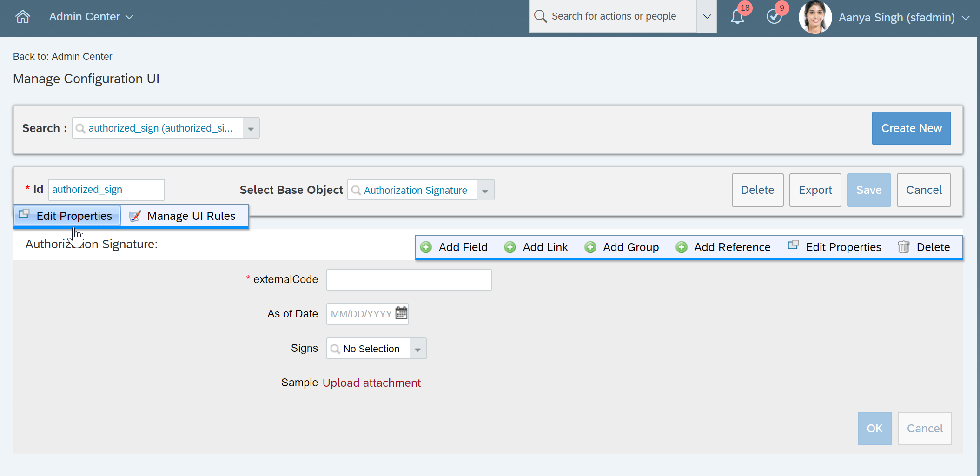Click the Delete button beside Export

tap(757, 190)
